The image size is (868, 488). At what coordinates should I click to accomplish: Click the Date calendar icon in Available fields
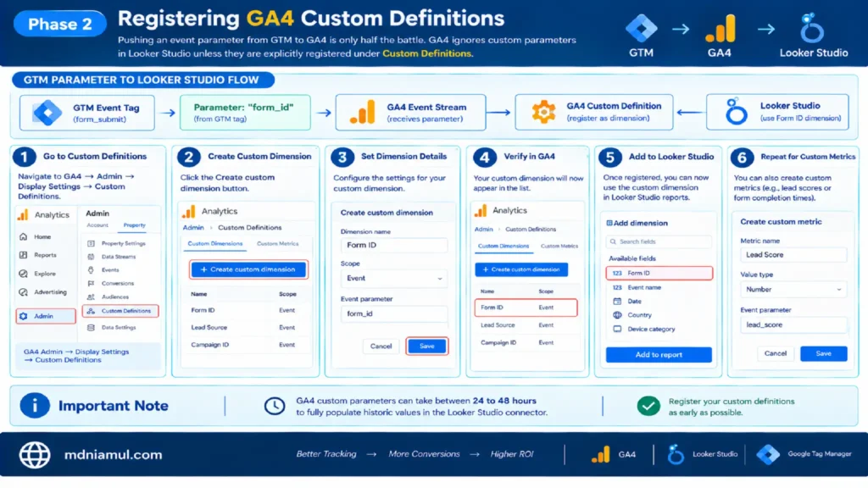pos(617,301)
